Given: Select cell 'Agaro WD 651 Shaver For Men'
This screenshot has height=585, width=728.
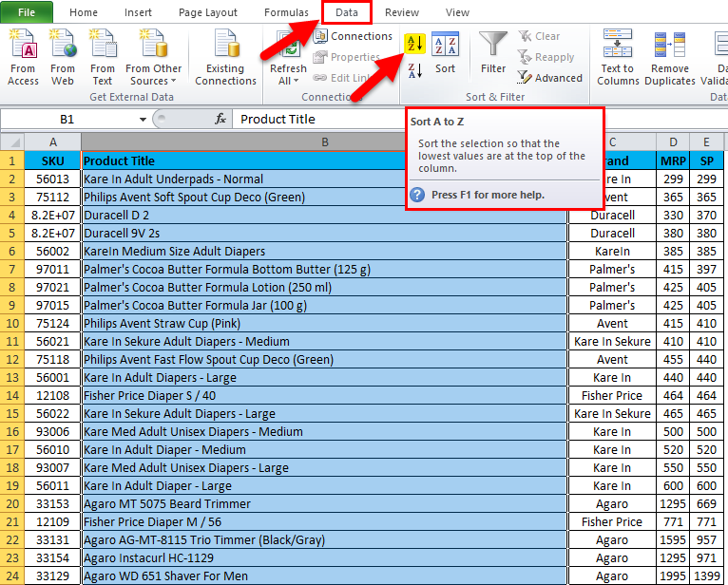Looking at the screenshot, I should tap(324, 576).
